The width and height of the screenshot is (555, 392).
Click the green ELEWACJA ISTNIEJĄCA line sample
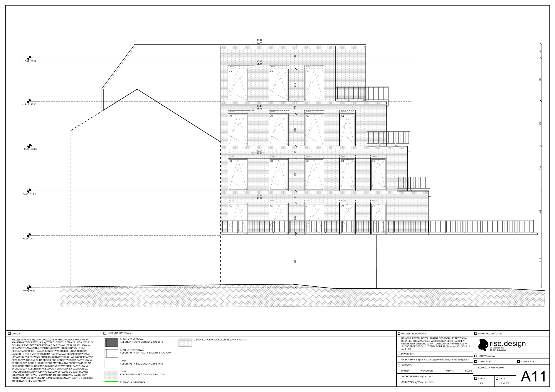111,382
